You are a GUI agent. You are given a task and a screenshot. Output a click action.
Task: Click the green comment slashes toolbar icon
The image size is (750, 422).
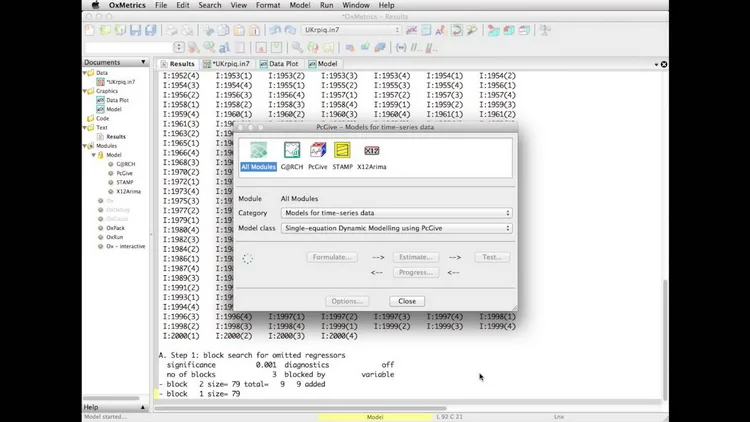pos(416,47)
